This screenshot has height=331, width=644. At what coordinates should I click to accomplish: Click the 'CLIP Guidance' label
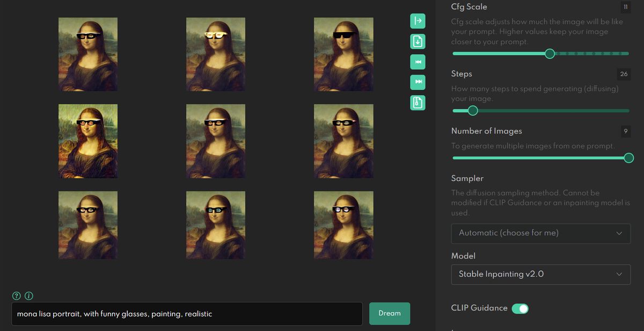479,308
